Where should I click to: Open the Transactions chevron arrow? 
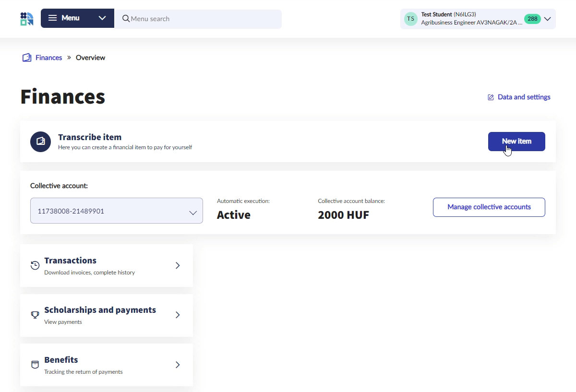pos(178,265)
